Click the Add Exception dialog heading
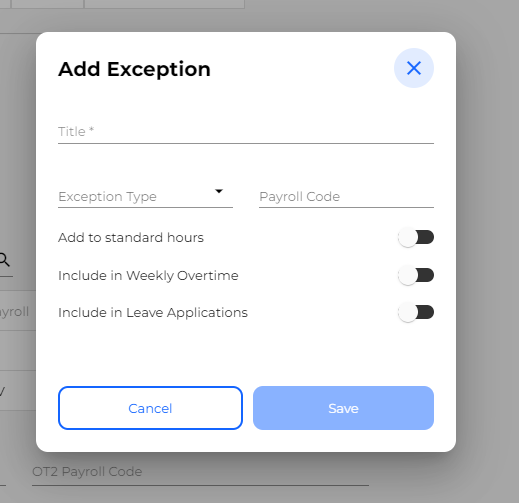The height and width of the screenshot is (503, 519). click(x=134, y=69)
